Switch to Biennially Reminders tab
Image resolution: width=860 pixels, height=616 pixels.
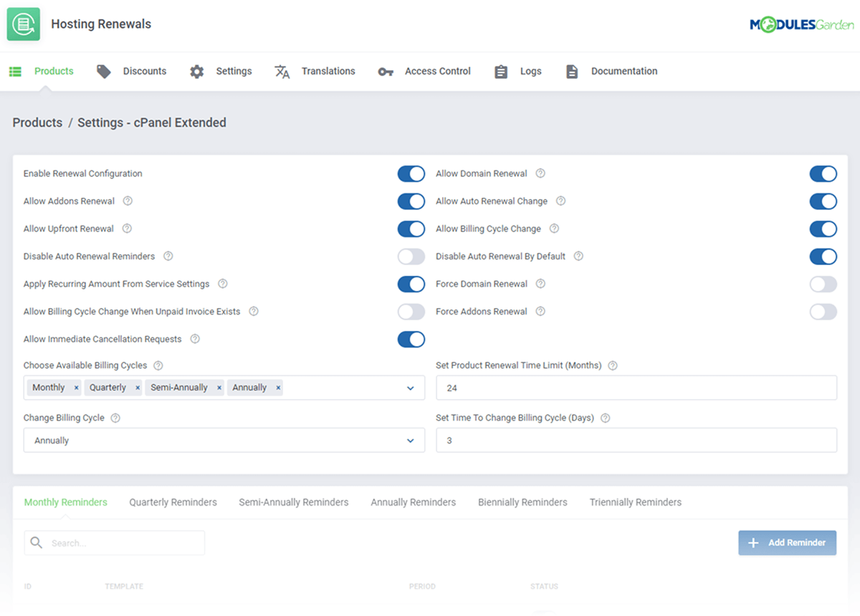(522, 502)
